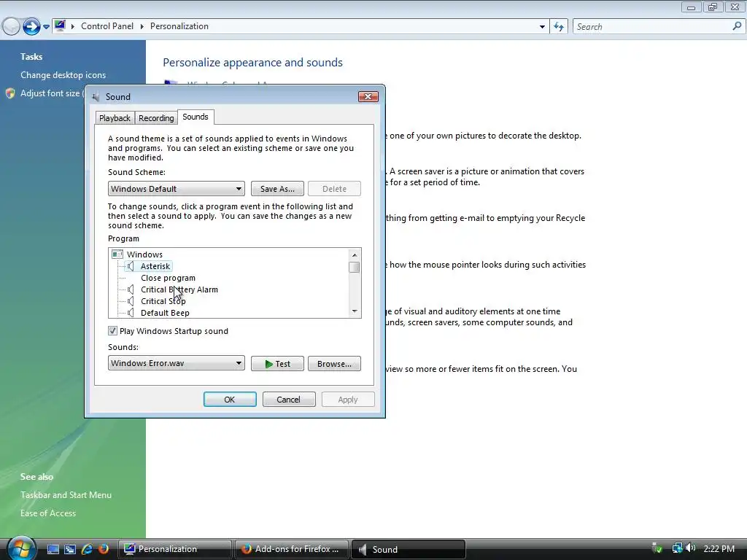Viewport: 747px width, 560px height.
Task: Click Adjust font size task link
Action: coord(50,93)
